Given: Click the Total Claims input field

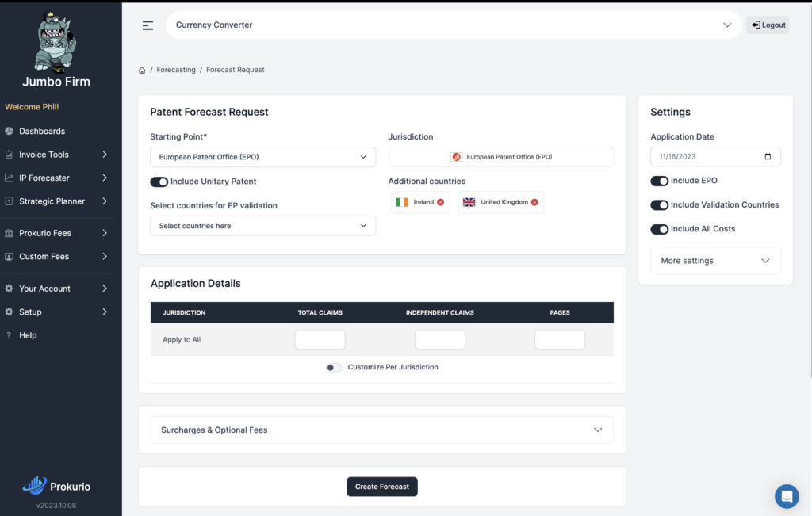Looking at the screenshot, I should [320, 339].
